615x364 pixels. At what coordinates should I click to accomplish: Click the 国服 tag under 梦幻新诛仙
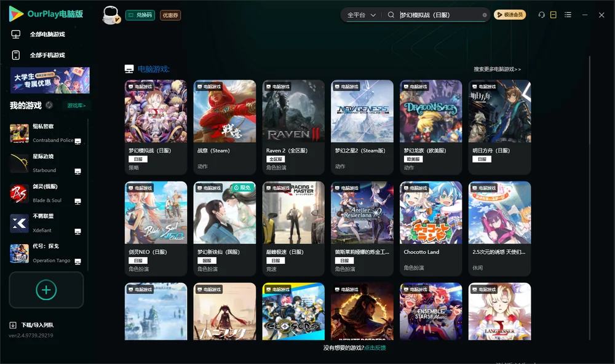click(x=207, y=261)
